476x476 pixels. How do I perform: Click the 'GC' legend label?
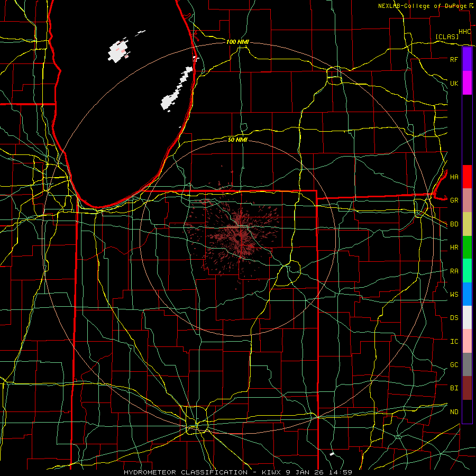coord(454,365)
